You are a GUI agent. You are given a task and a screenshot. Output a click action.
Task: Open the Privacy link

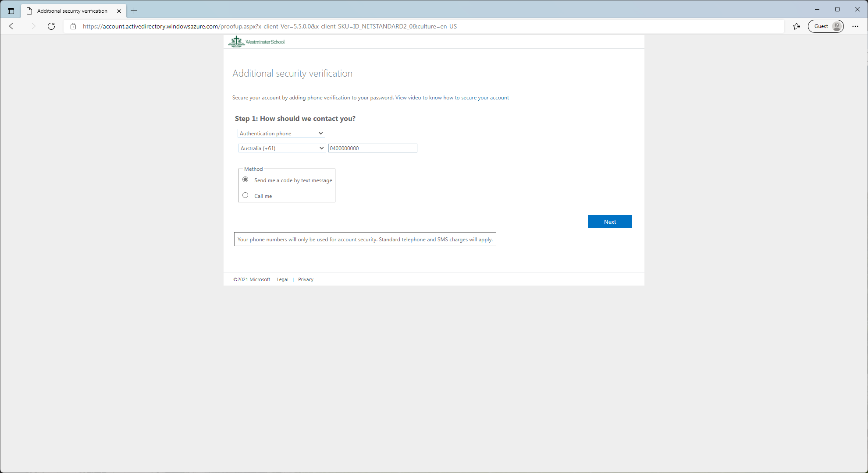pos(306,279)
